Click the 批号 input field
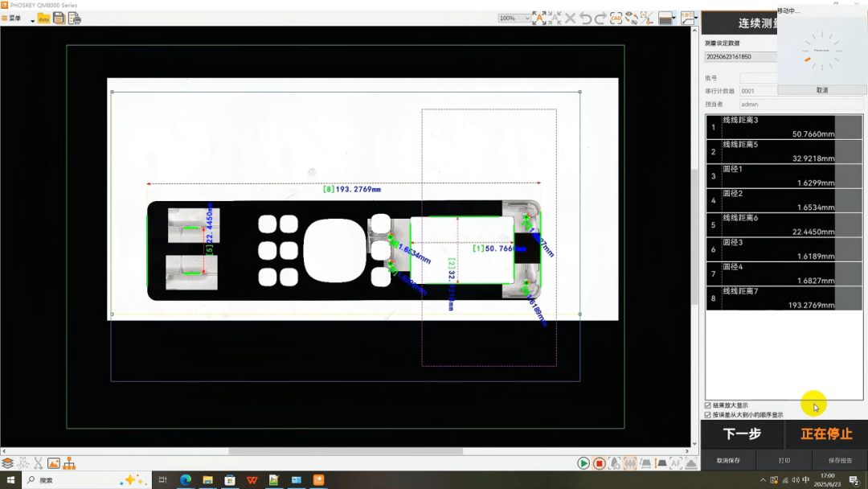Screen dimensions: 868x489 click(x=759, y=78)
